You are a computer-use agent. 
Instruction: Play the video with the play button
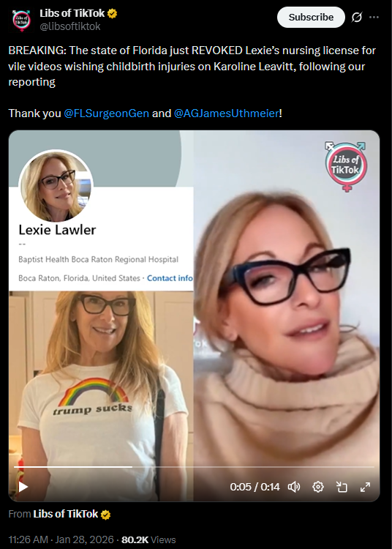(23, 487)
